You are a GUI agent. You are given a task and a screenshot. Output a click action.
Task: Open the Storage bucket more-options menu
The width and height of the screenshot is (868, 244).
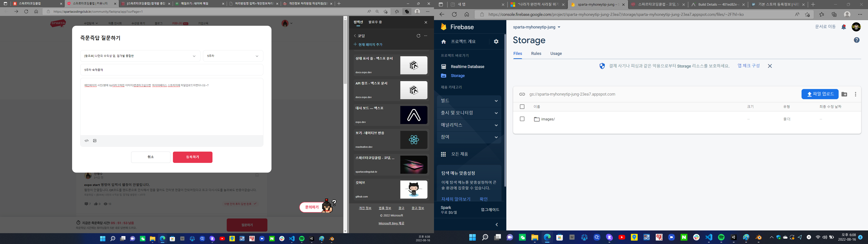click(x=856, y=94)
